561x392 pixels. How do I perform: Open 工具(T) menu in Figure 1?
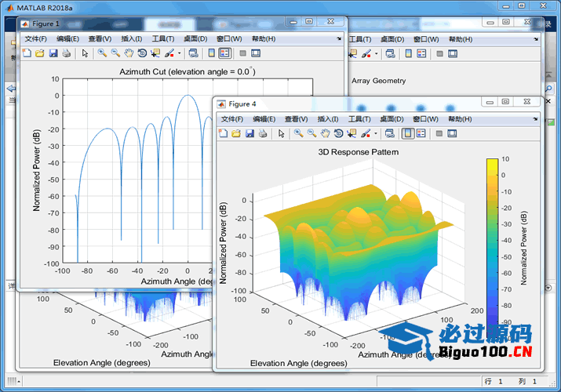coord(163,38)
